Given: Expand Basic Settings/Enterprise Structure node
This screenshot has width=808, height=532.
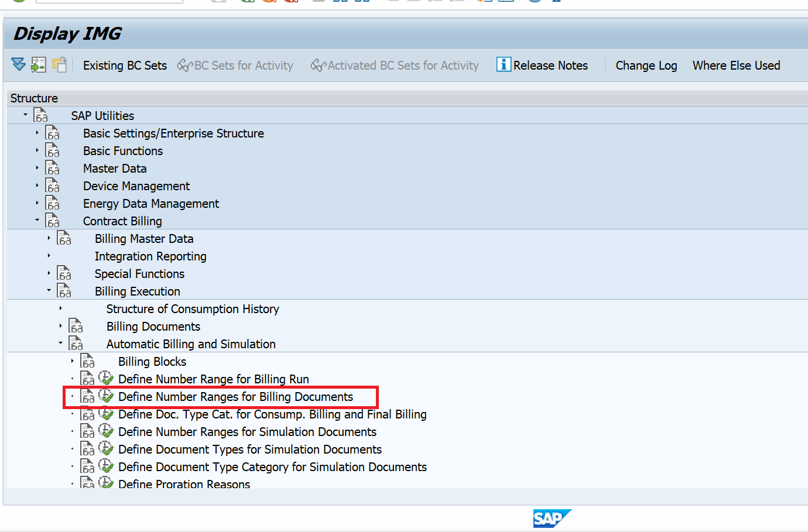Looking at the screenshot, I should tap(37, 133).
